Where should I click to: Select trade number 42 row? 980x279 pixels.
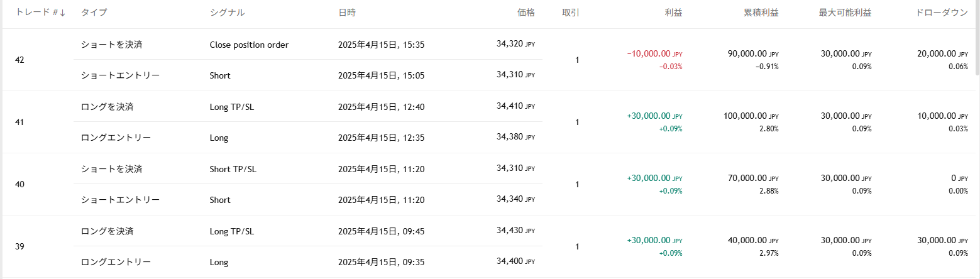(x=19, y=60)
